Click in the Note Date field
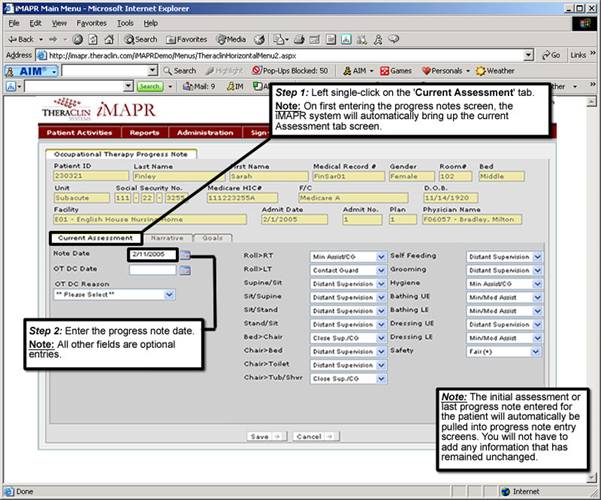Screen dimensions: 601x500 coord(153,255)
